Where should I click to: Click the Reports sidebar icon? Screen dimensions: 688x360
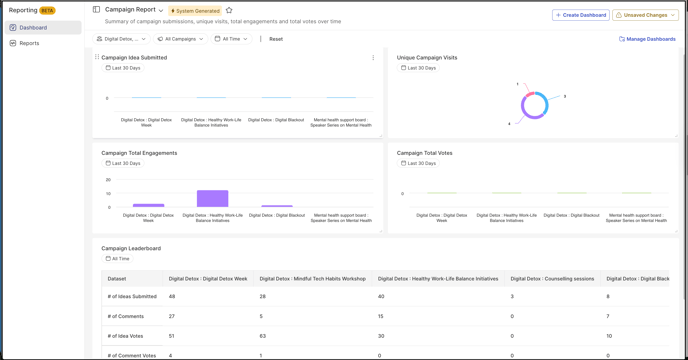click(x=13, y=43)
